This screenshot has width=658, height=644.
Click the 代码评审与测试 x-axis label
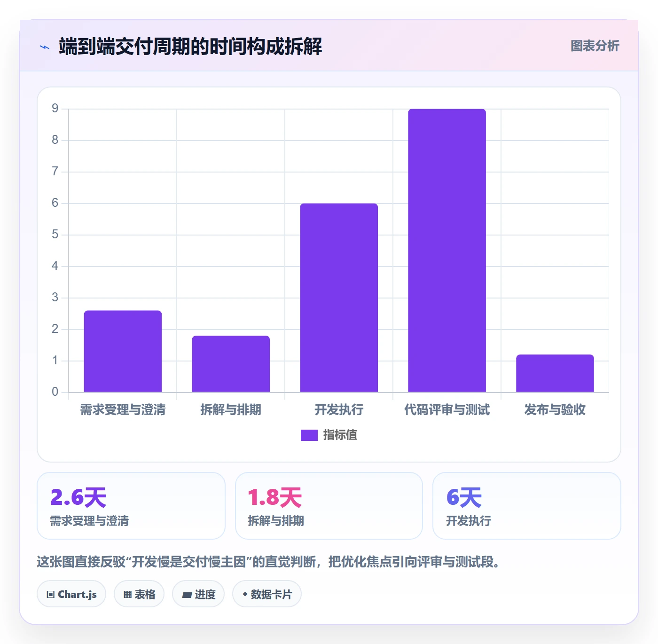click(x=447, y=410)
